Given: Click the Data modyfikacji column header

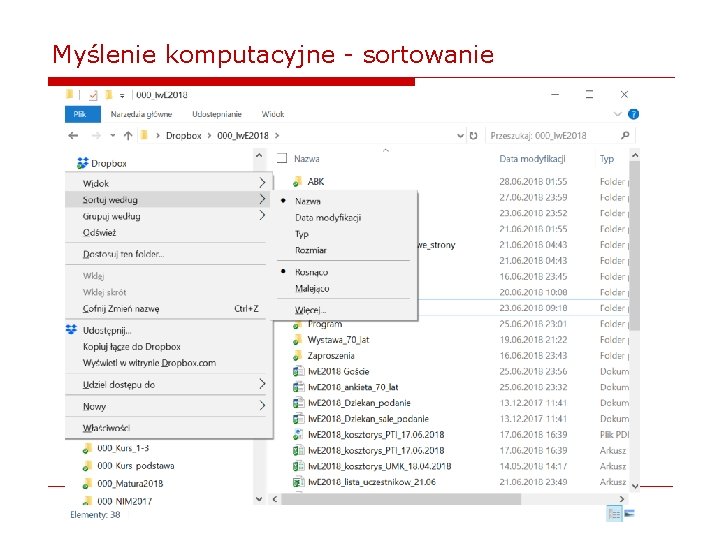Looking at the screenshot, I should click(x=532, y=159).
